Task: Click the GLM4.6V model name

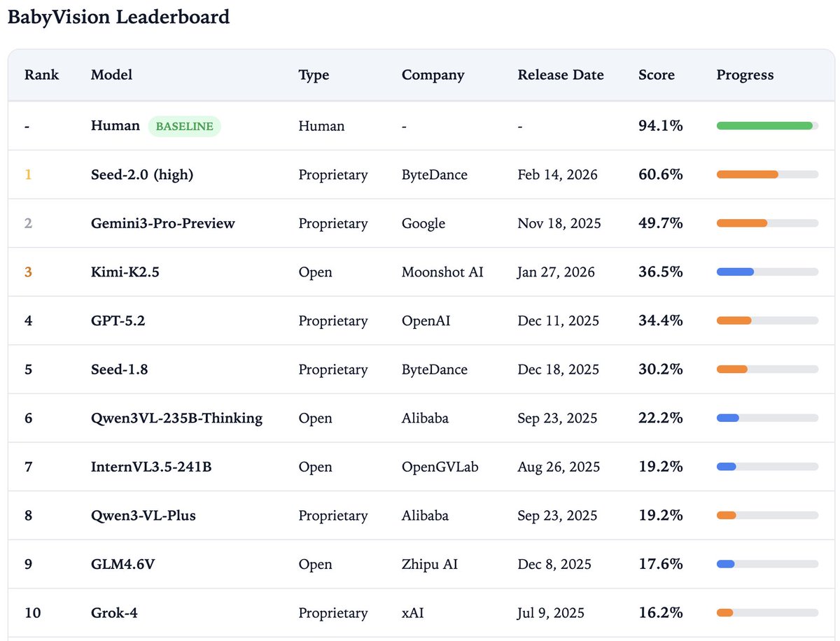Action: point(122,564)
